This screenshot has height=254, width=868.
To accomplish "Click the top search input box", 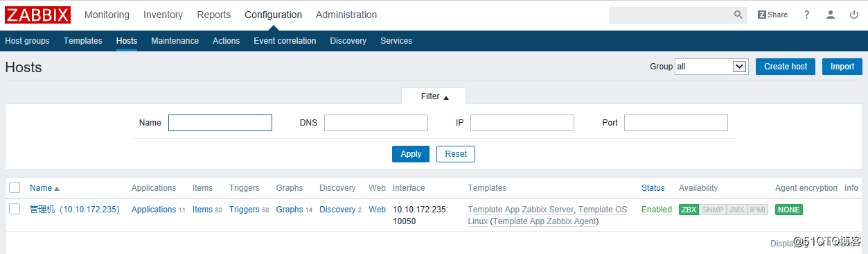I will tap(670, 15).
